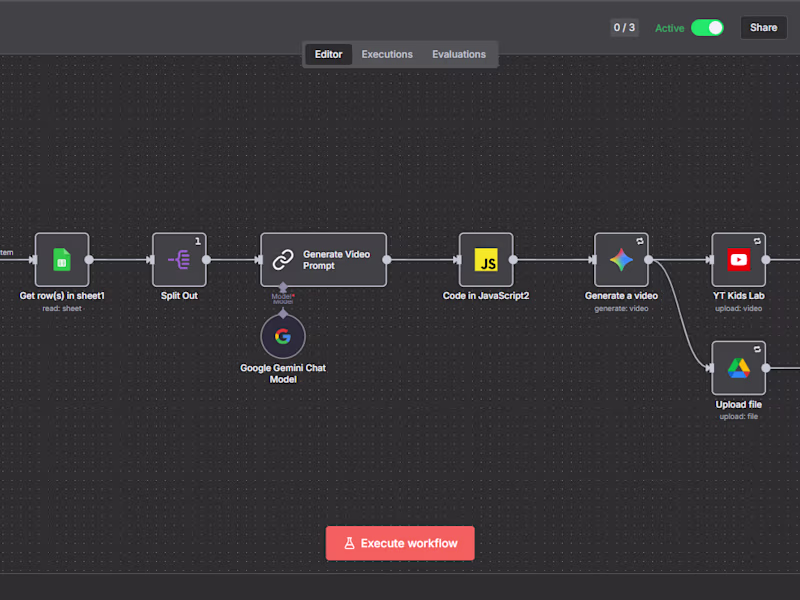Open the YT Kids Lab YouTube node
This screenshot has height=600, width=800.
point(738,259)
